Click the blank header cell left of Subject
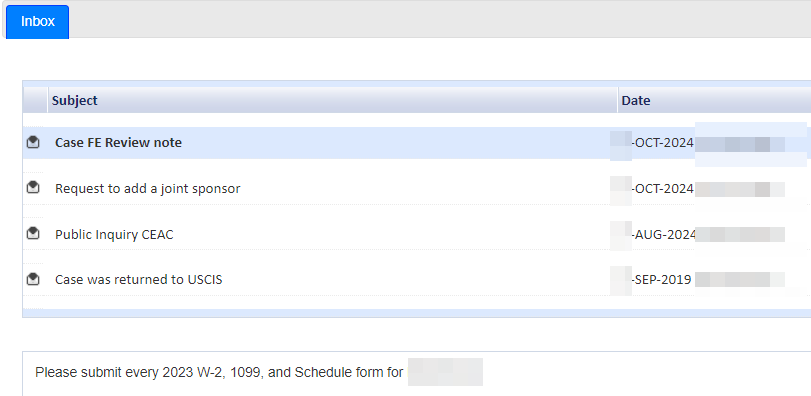Screen dimensions: 811x396 35,100
